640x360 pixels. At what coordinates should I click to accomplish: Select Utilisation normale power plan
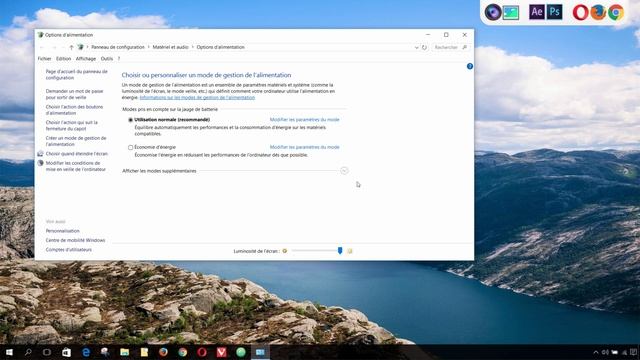click(x=131, y=120)
